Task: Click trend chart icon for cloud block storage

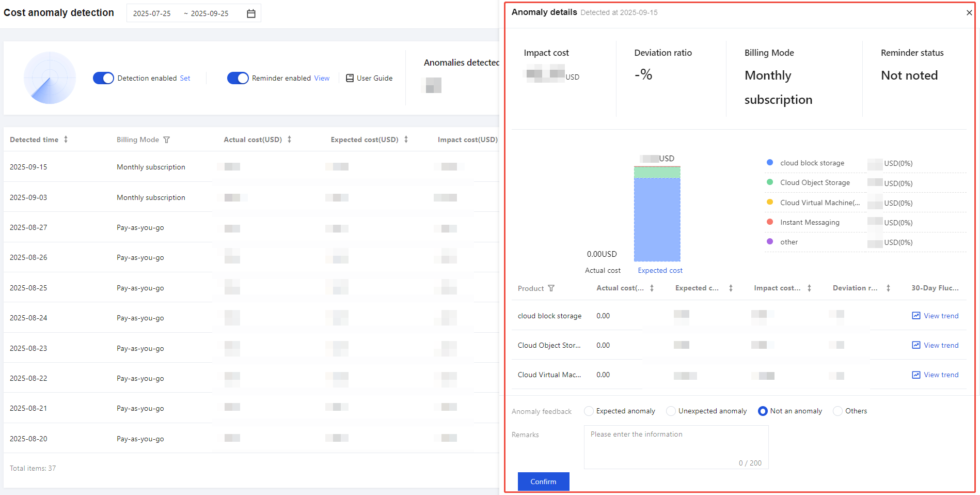Action: [x=916, y=316]
